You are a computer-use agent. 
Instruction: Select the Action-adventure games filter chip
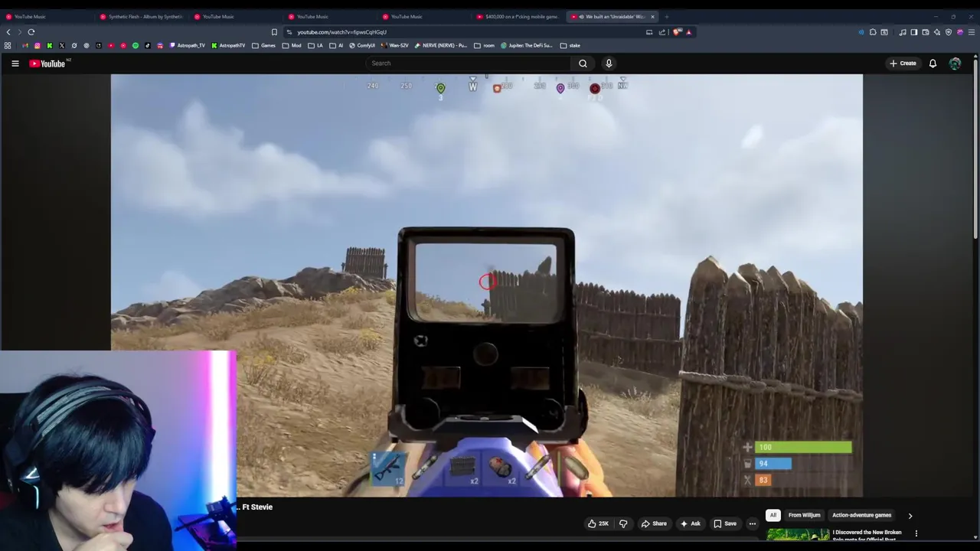tap(861, 515)
